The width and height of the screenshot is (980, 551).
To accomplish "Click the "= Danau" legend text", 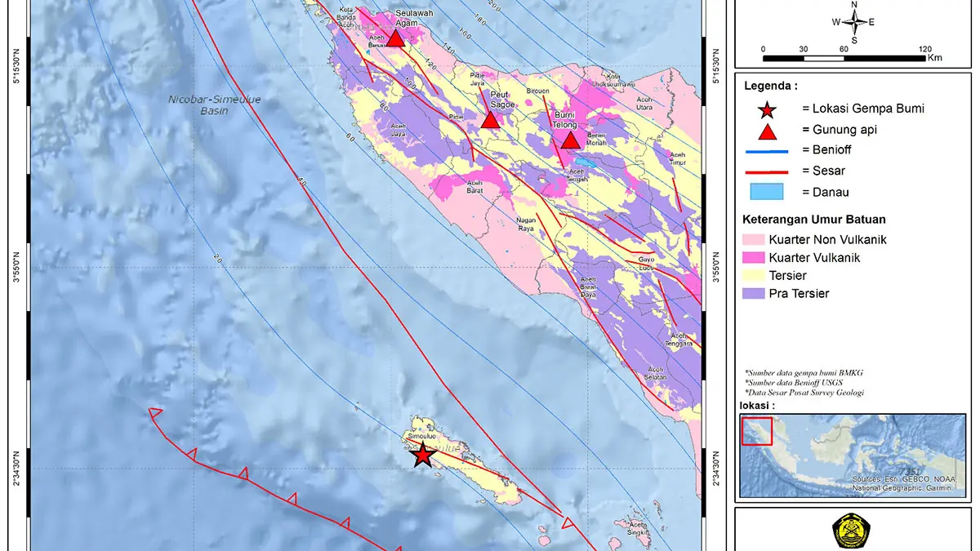I will click(x=826, y=193).
